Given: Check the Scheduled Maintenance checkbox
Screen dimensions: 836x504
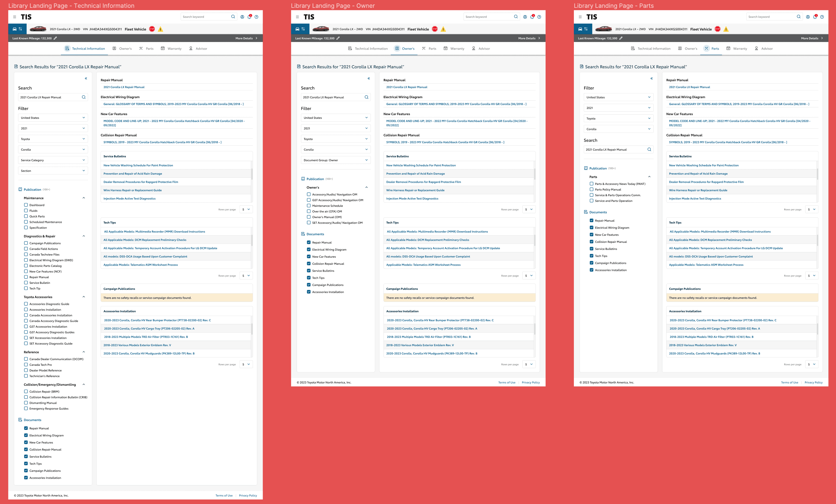Looking at the screenshot, I should tap(26, 222).
